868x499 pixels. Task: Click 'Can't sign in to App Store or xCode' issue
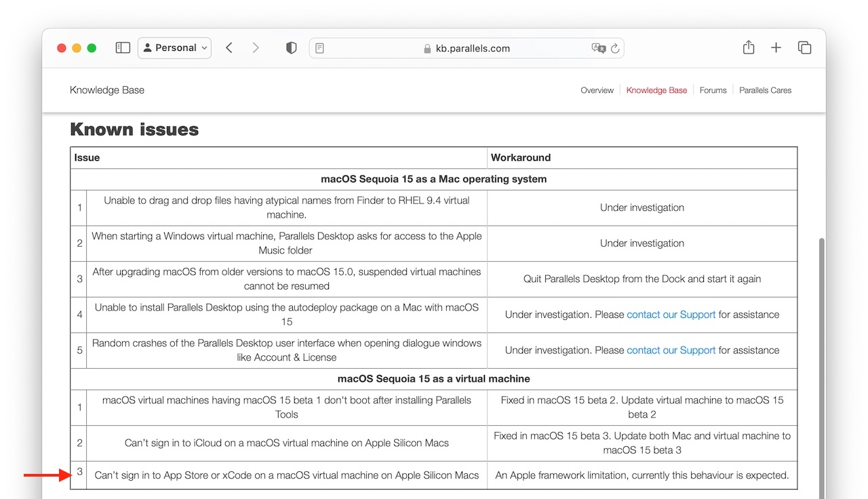click(287, 475)
